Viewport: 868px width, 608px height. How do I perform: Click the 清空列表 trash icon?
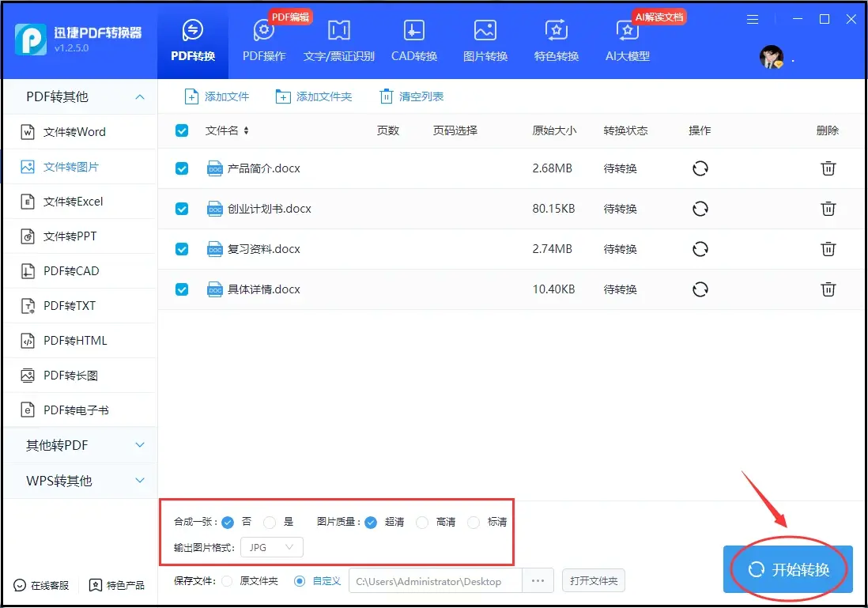pos(387,97)
